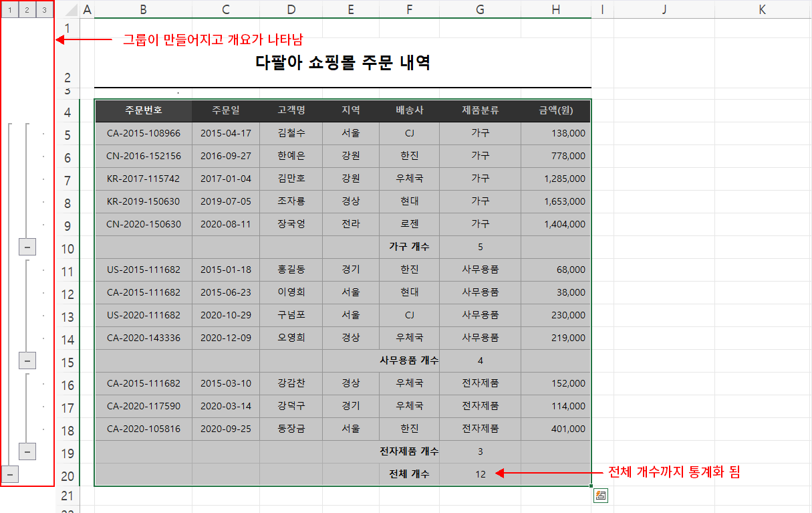Collapse the 전자제품 group with its minus button

(27, 451)
